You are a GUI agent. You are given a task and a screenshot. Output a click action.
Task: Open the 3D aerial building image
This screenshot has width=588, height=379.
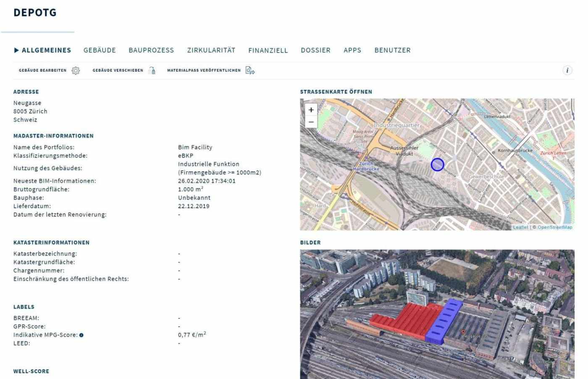point(437,315)
